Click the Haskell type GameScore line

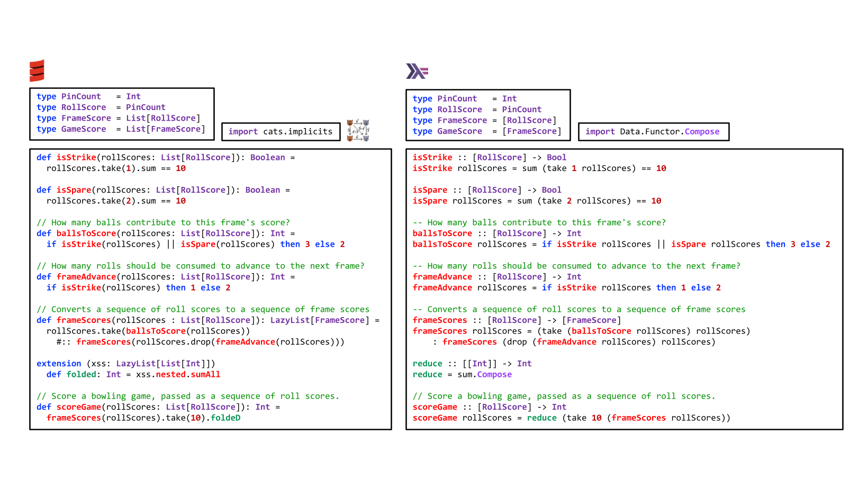point(487,131)
